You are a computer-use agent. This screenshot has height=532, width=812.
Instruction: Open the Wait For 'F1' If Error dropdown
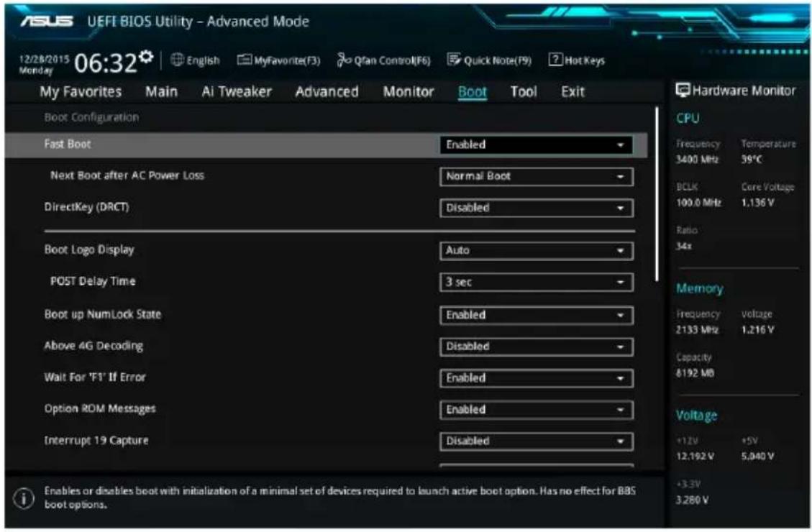point(536,378)
